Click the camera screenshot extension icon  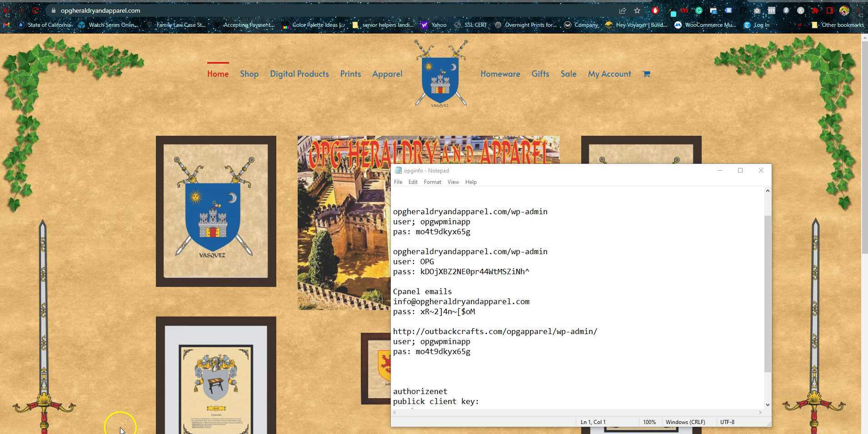[x=757, y=10]
